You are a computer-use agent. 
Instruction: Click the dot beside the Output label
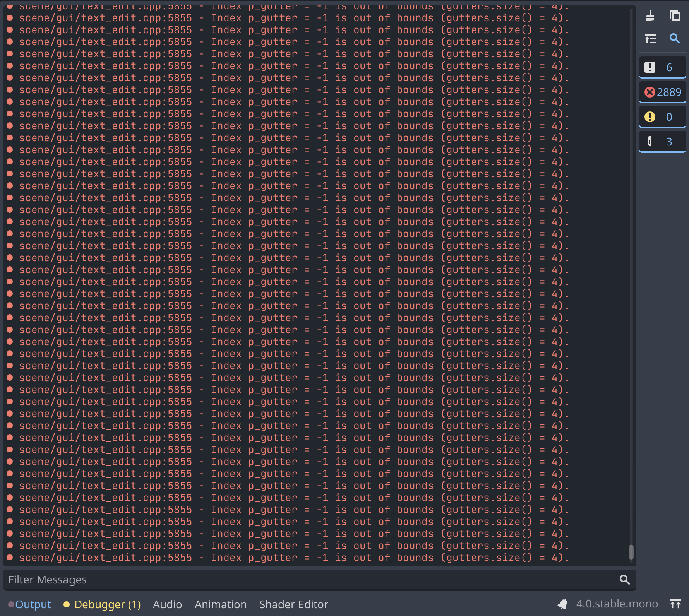point(11,604)
